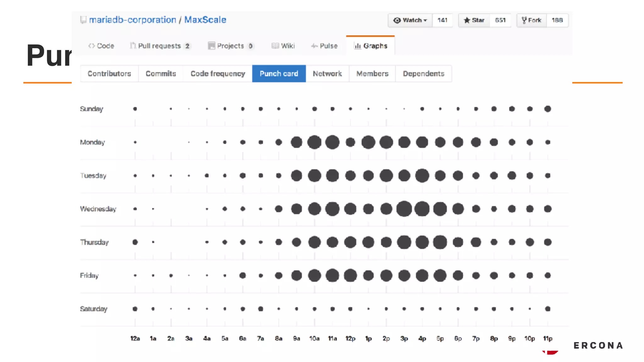Open the Watch dropdown button

pyautogui.click(x=410, y=20)
